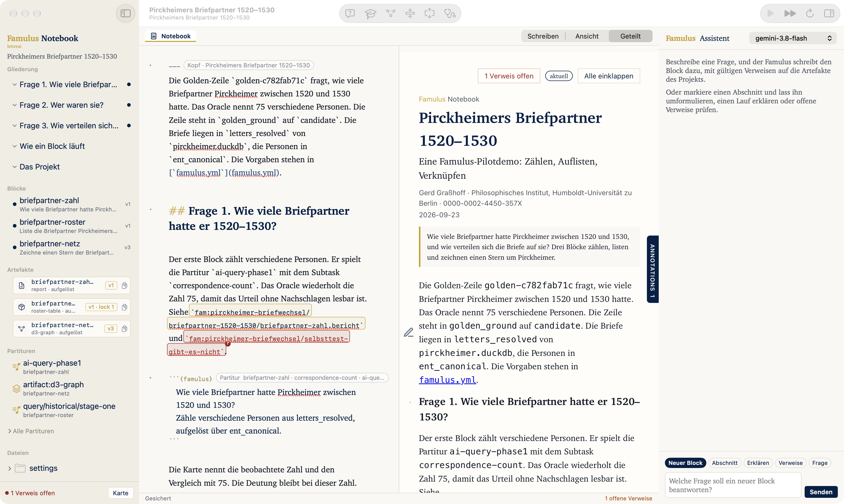Open the graph network toolbar icon
The height and width of the screenshot is (504, 844).
point(390,14)
